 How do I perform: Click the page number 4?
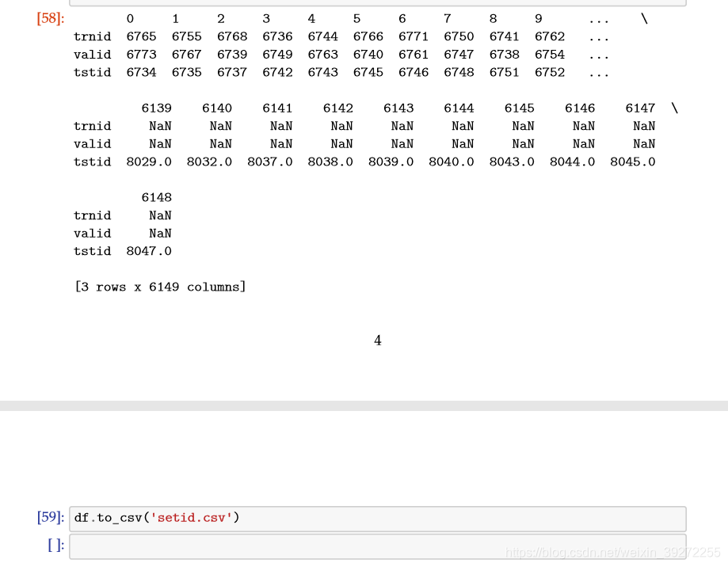[377, 341]
